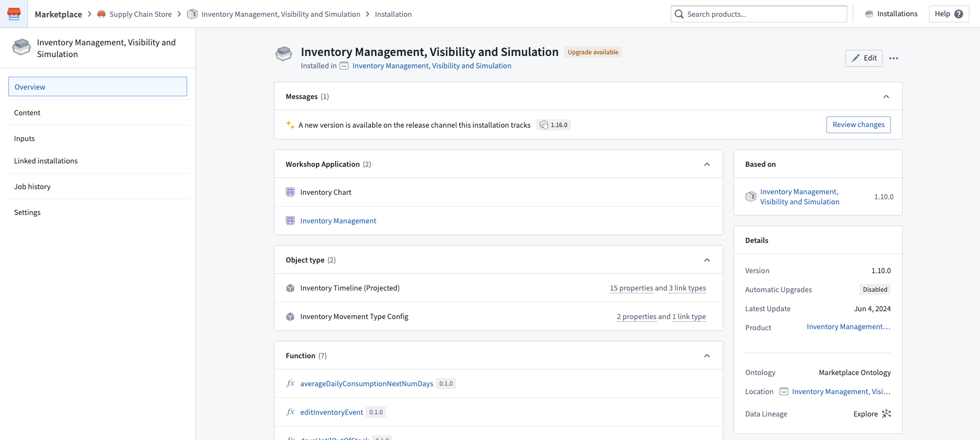Click 2 properties link
980x440 pixels.
[637, 317]
